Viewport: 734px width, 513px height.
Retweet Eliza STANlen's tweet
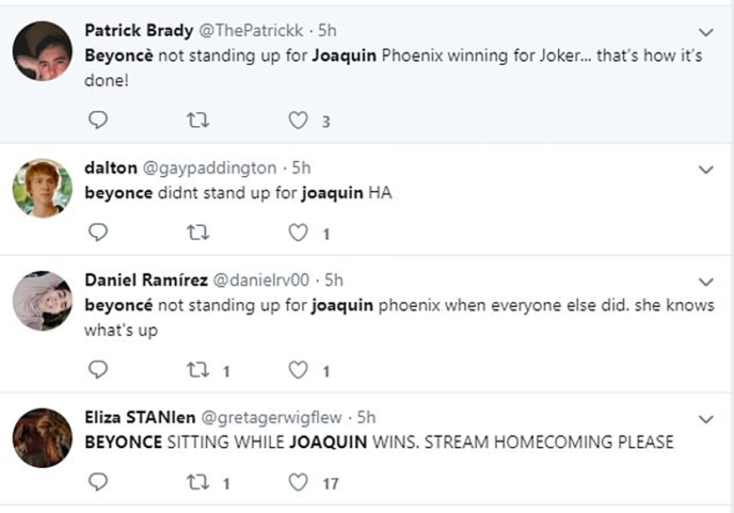(x=197, y=483)
